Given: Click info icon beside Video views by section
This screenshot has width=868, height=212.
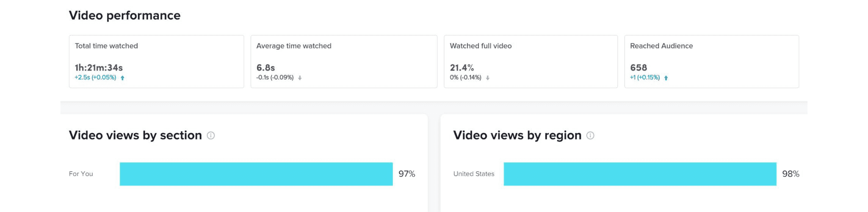Looking at the screenshot, I should (211, 136).
